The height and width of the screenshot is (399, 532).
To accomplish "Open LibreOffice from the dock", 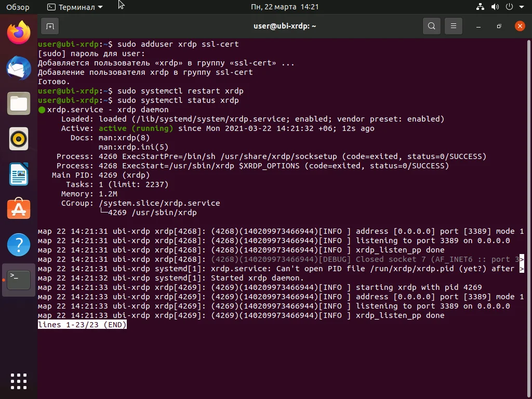I will click(19, 174).
